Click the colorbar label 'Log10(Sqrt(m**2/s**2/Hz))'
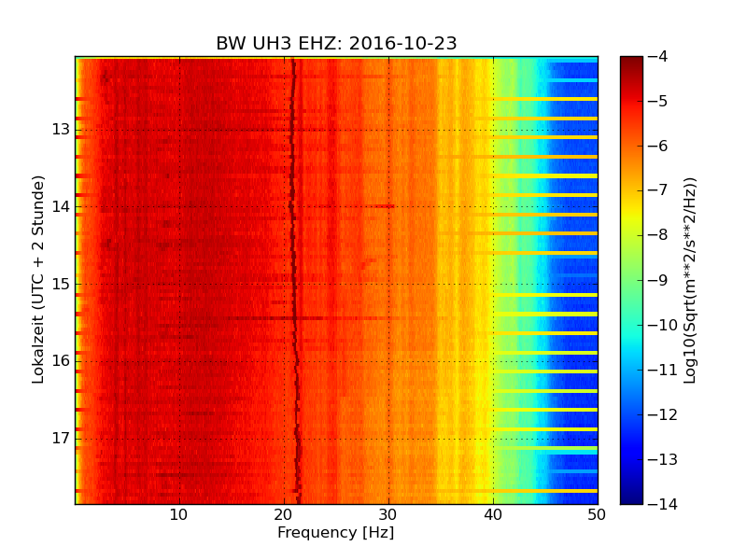The height and width of the screenshot is (560, 747). (x=689, y=281)
